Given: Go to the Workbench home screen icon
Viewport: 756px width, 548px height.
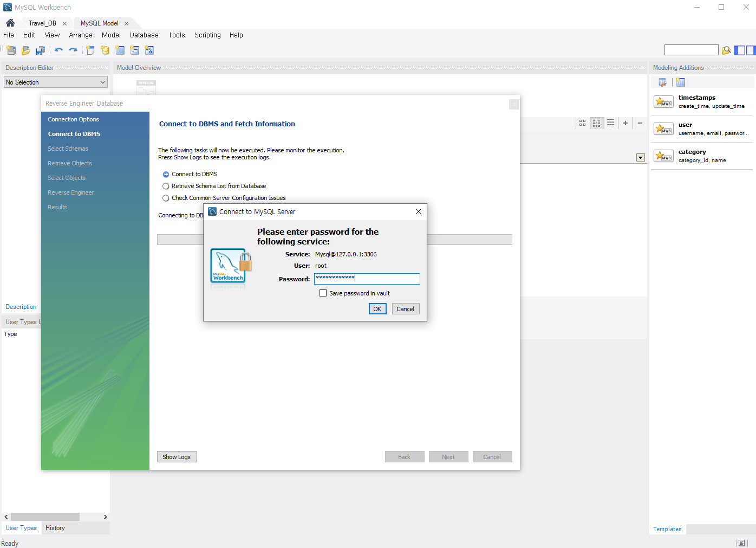Looking at the screenshot, I should (x=10, y=23).
